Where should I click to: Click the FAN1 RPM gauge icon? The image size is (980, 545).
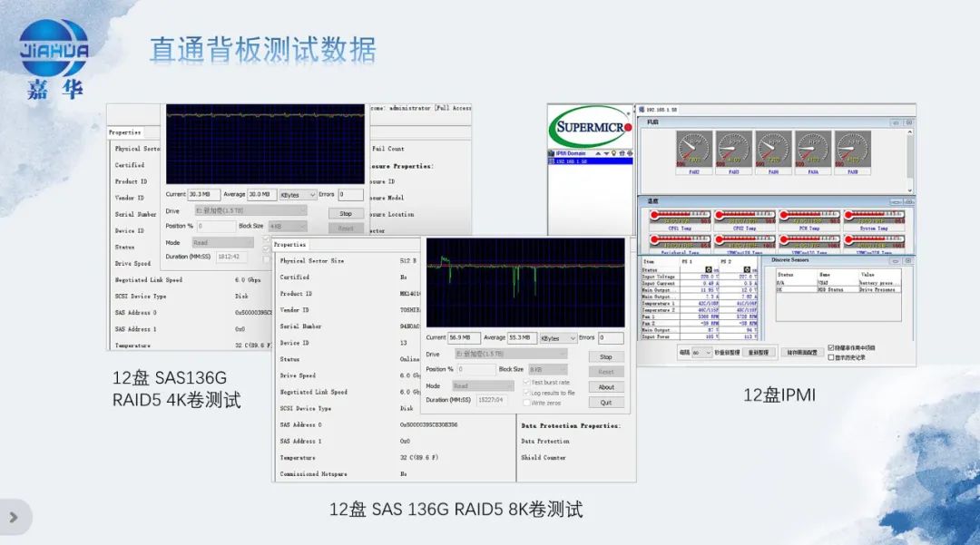694,149
